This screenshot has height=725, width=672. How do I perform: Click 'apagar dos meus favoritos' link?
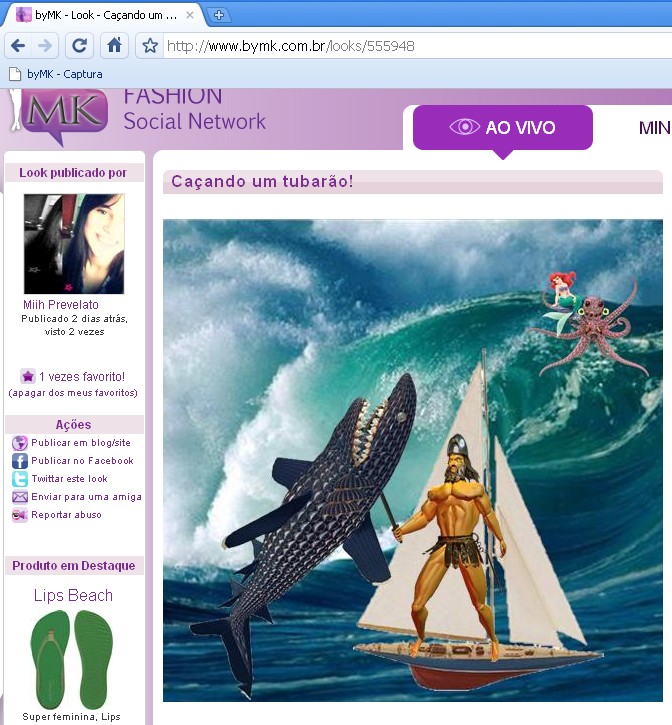tap(73, 393)
